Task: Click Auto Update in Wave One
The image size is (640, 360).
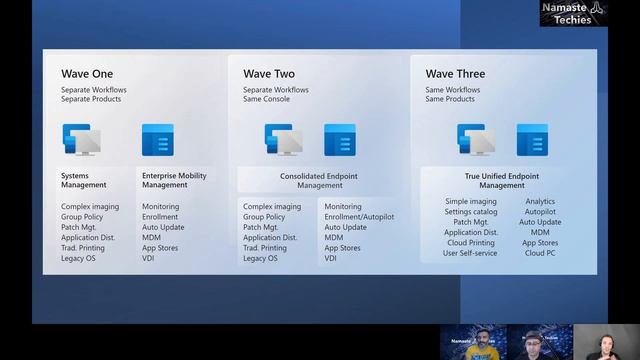Action: [x=163, y=227]
